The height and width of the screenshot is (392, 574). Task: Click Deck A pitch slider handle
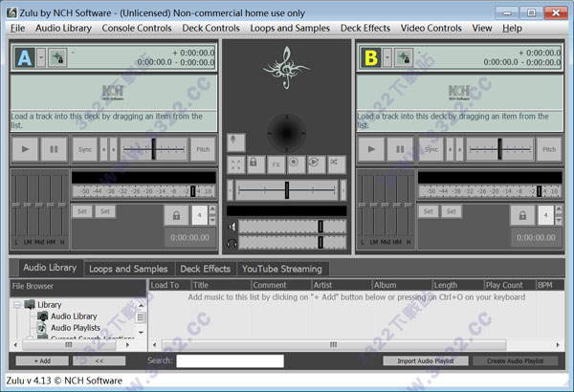(x=154, y=149)
